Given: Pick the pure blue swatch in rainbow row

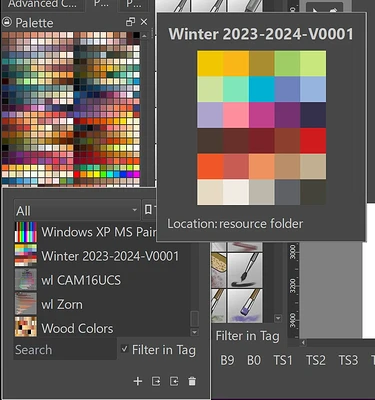Looking at the screenshot, I should tap(124, 174).
